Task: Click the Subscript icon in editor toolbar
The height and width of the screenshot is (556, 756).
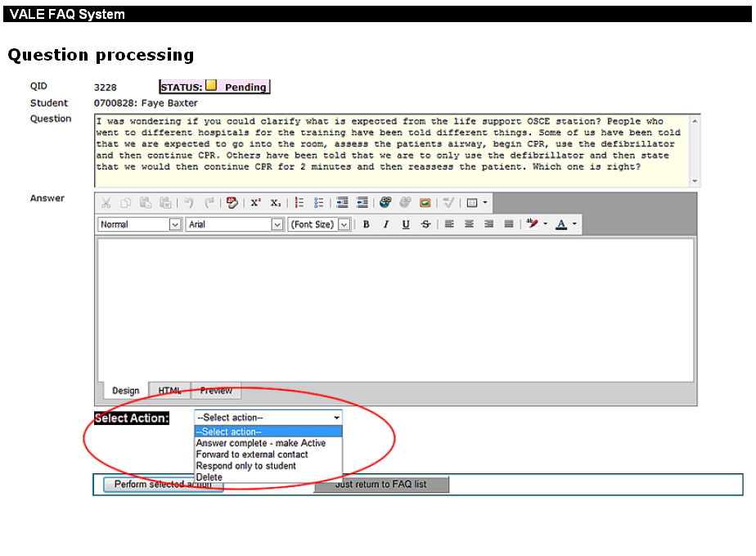Action: click(x=276, y=203)
